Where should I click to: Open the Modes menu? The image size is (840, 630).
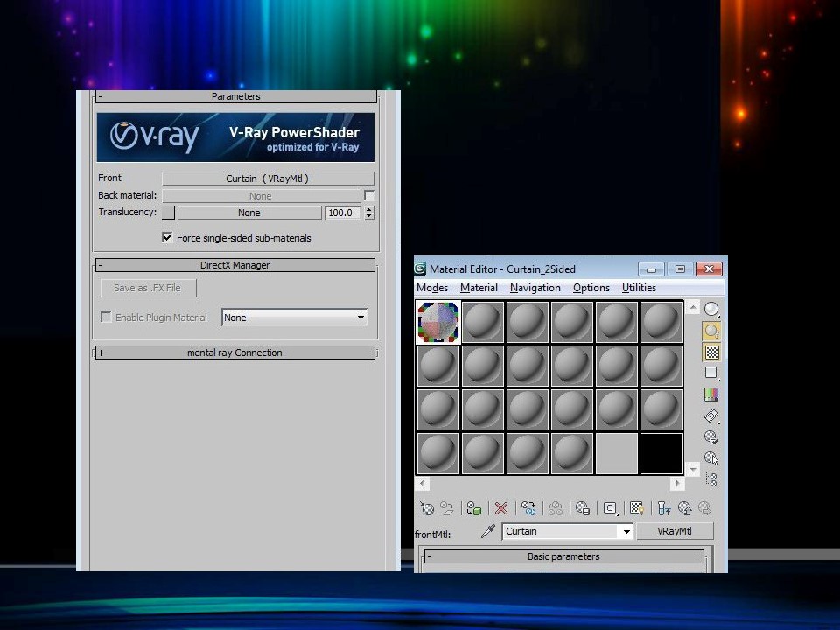(432, 288)
